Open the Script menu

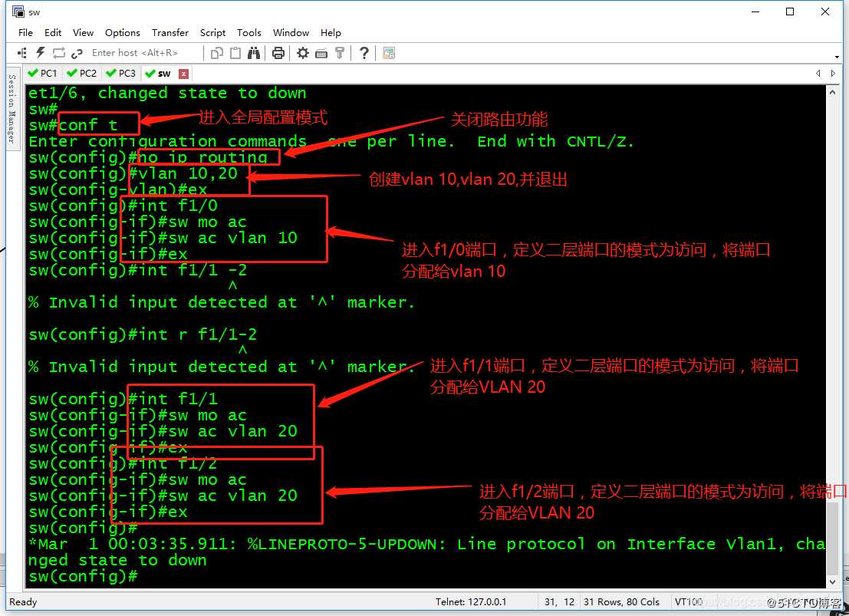(x=212, y=32)
